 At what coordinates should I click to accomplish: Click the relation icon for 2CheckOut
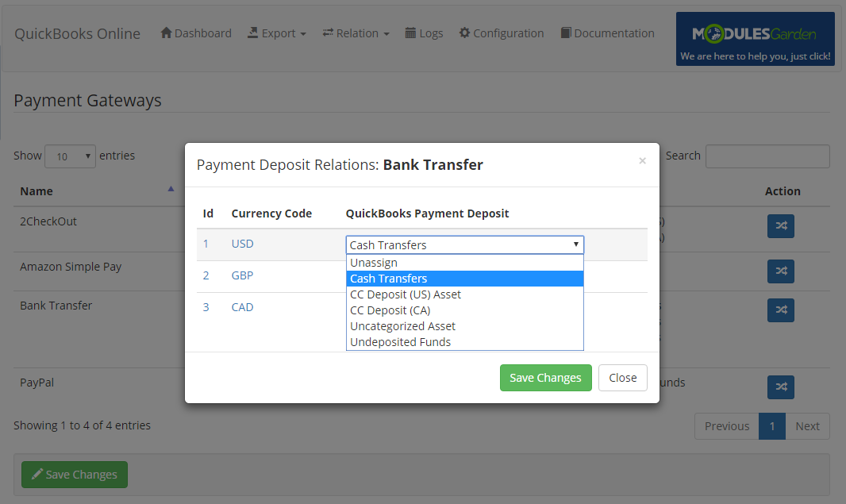click(x=781, y=226)
